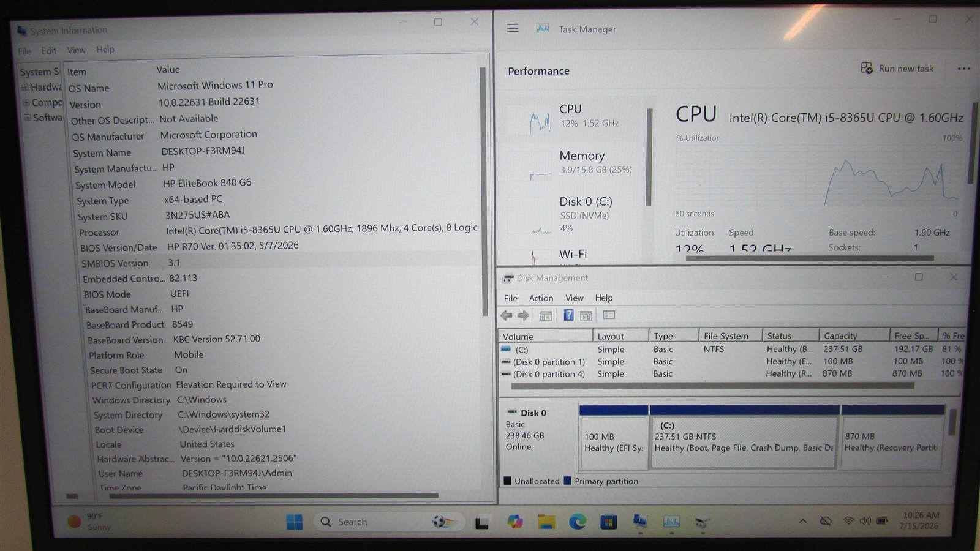
Task: Open Task Manager more options ellipsis
Action: 963,69
